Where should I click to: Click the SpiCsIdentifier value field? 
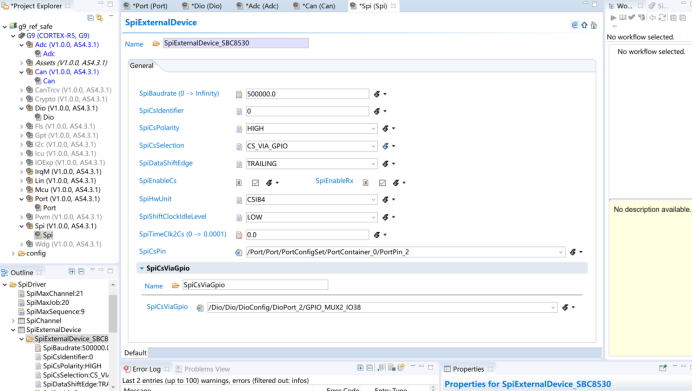[x=307, y=111]
